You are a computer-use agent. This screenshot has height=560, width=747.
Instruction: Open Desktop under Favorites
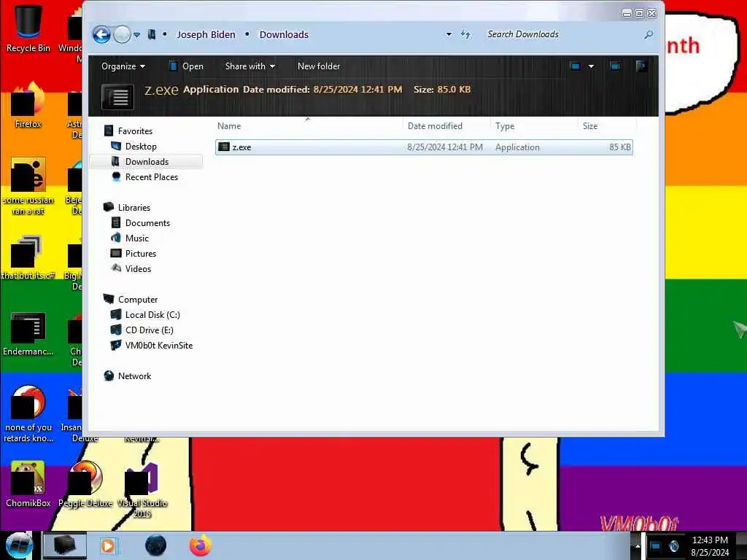click(x=141, y=146)
